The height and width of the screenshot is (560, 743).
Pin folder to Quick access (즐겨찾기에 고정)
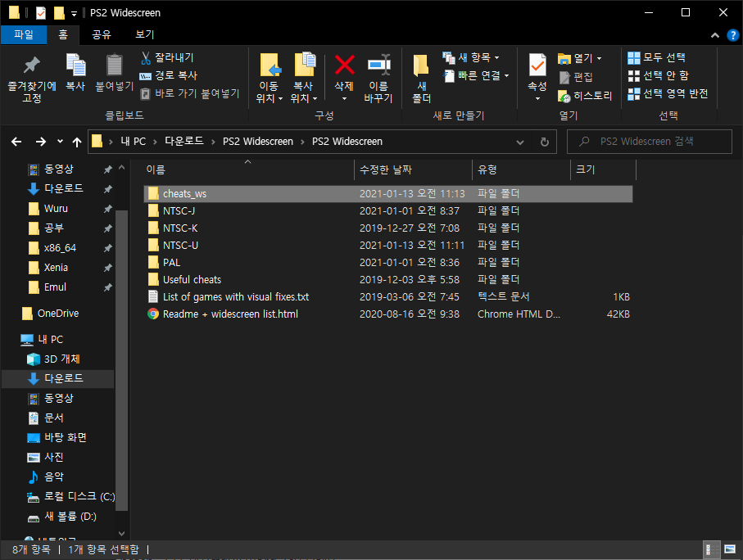pyautogui.click(x=32, y=78)
